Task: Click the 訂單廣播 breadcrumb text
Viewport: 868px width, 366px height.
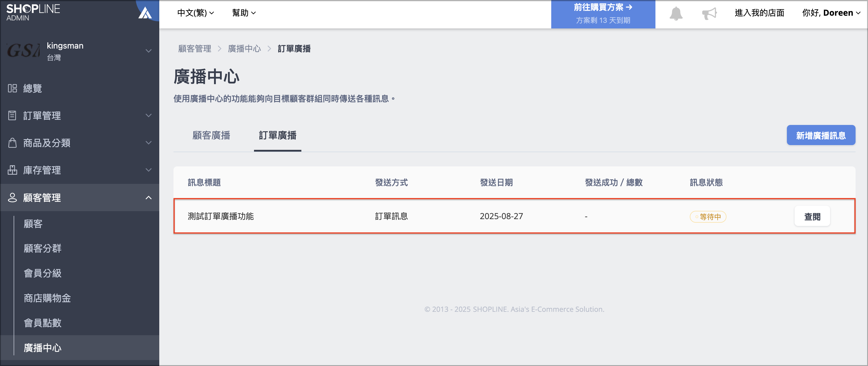Action: (x=294, y=49)
